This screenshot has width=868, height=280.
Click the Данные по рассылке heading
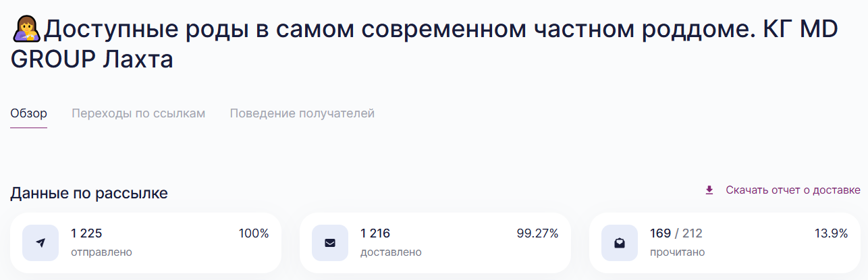click(89, 194)
